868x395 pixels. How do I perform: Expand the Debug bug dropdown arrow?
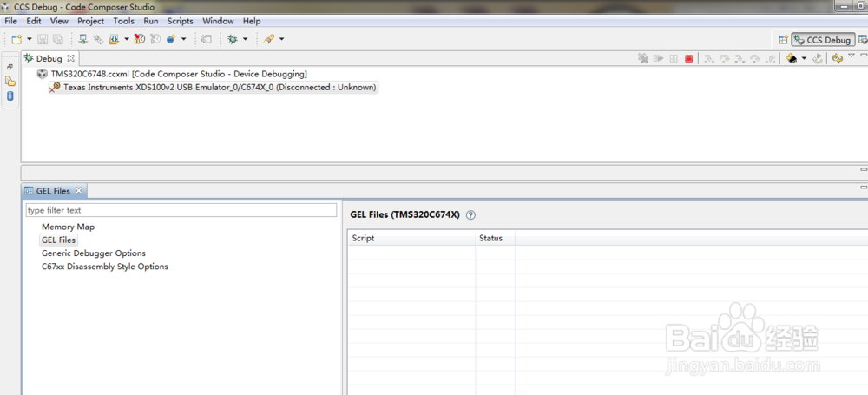245,39
